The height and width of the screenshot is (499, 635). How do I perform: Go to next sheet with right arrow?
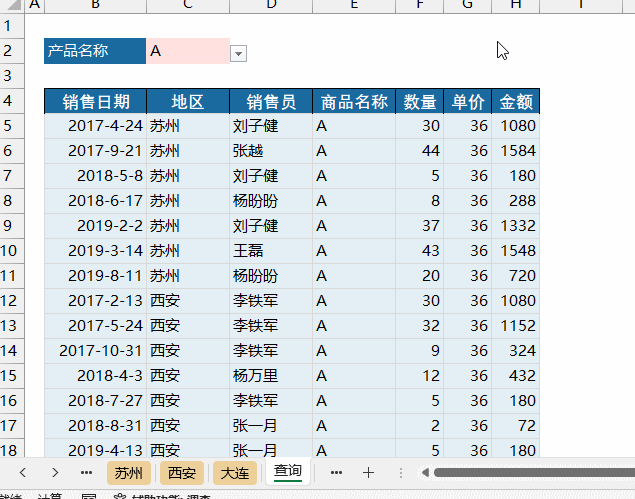[55, 472]
